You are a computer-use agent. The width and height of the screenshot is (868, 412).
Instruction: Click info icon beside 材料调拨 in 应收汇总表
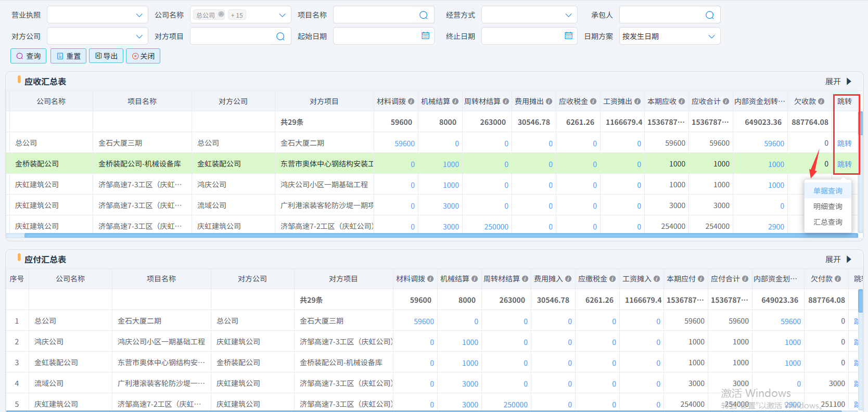click(411, 101)
